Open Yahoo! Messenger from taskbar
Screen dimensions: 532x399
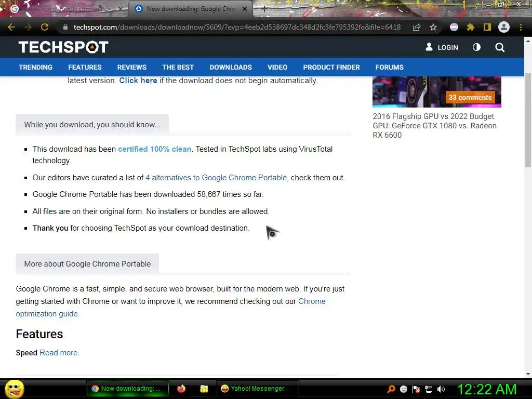pos(257,389)
